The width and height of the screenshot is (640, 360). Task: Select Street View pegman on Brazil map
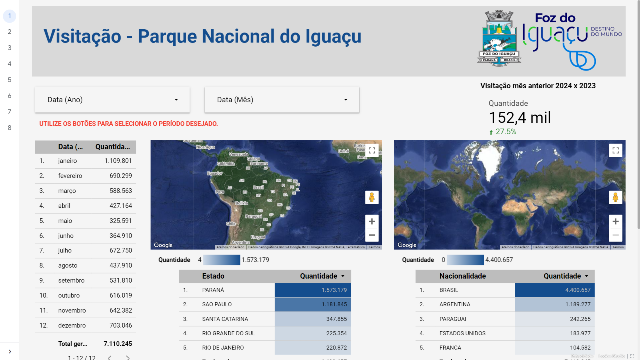point(371,198)
